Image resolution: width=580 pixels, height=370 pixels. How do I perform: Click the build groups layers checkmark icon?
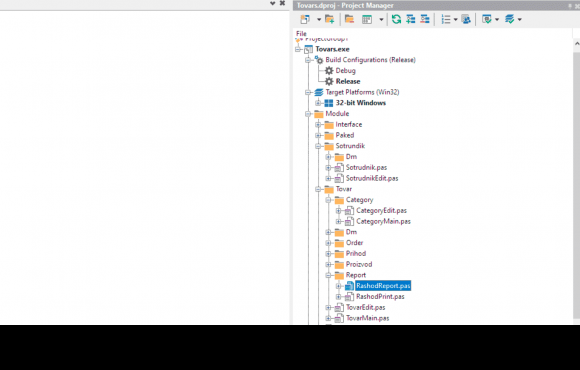tap(510, 19)
